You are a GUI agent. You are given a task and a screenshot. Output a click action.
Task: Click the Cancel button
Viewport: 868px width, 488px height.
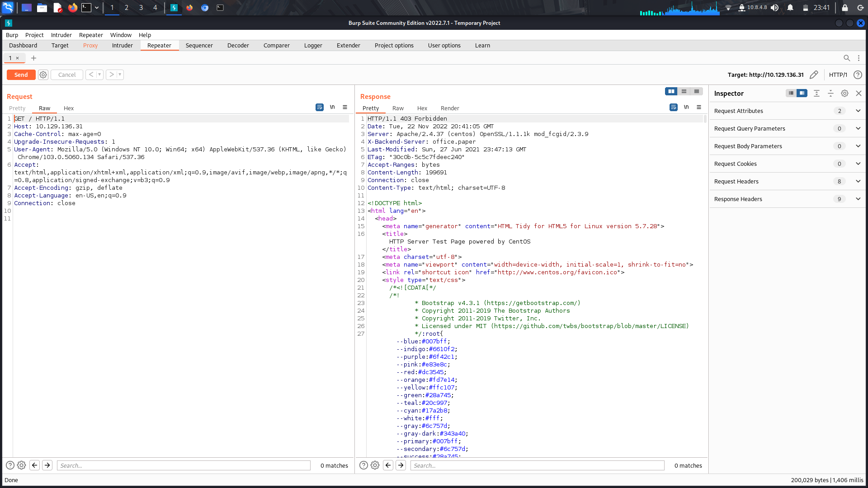click(x=66, y=75)
